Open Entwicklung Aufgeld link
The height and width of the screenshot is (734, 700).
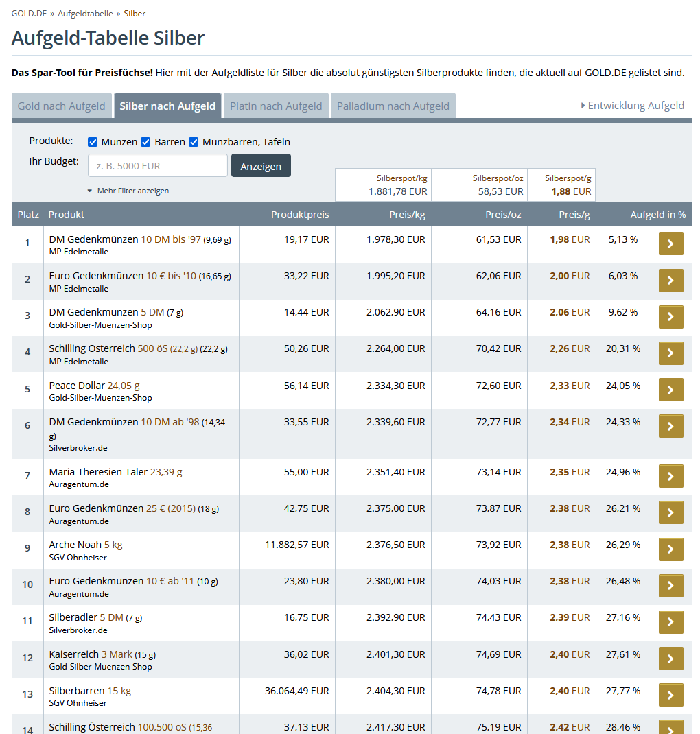633,106
